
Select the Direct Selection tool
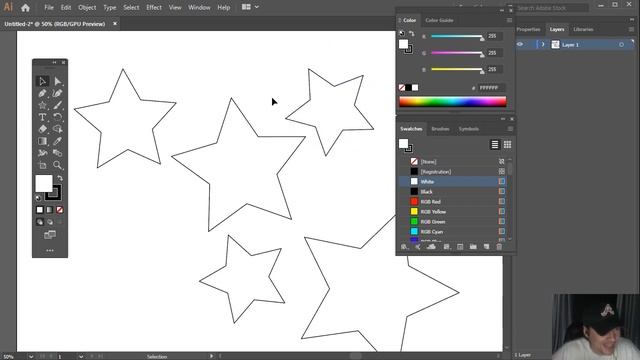[x=58, y=81]
